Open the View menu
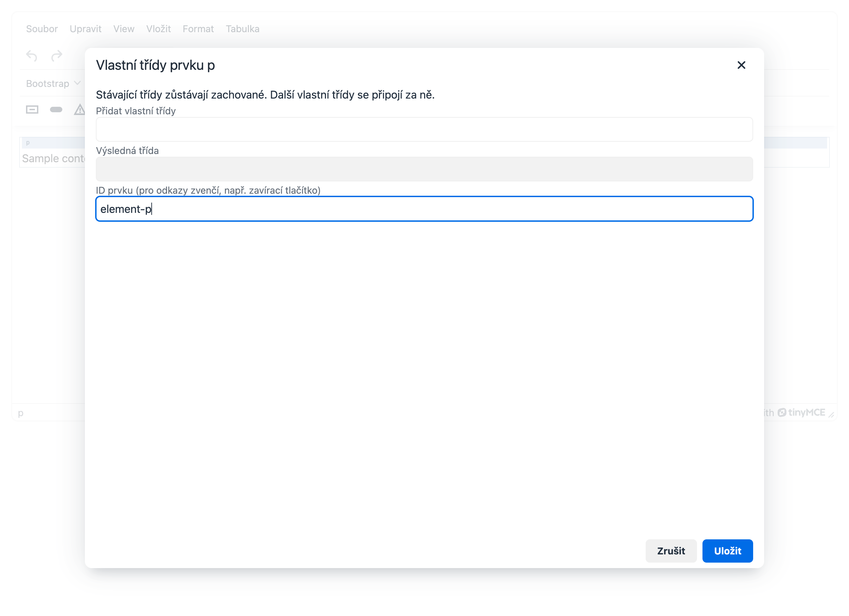Image resolution: width=849 pixels, height=616 pixels. (x=124, y=29)
